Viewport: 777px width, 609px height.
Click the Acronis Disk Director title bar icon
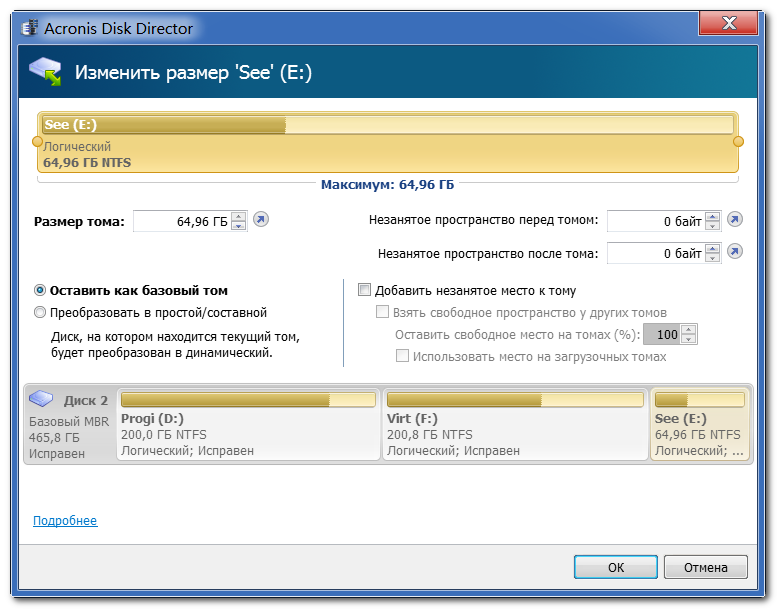pos(30,27)
